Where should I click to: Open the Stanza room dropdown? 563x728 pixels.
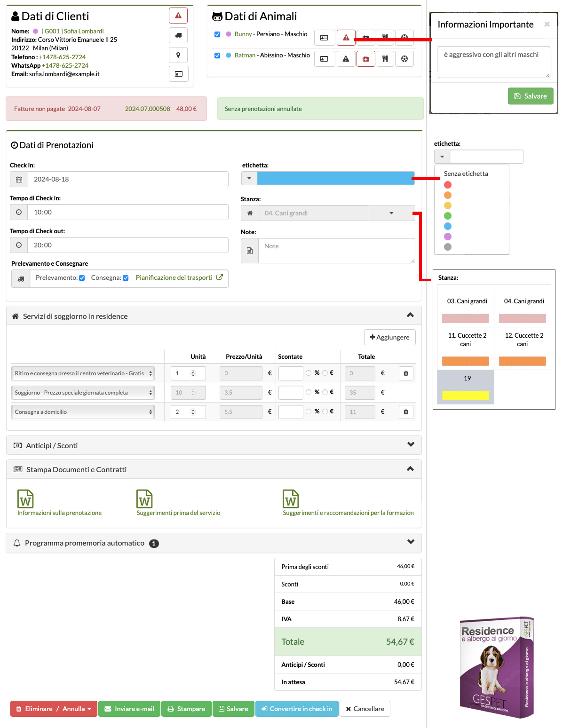[391, 213]
